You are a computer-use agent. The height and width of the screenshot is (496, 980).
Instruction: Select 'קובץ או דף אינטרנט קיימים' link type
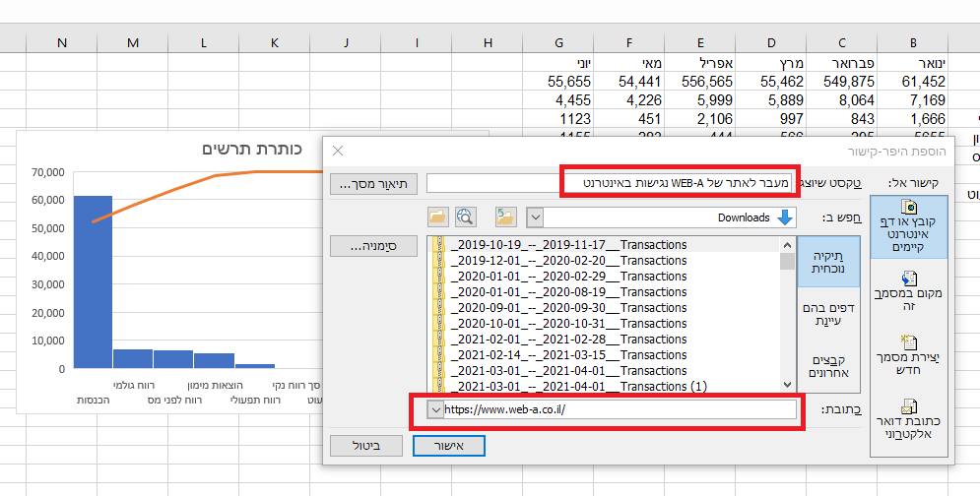coord(909,226)
